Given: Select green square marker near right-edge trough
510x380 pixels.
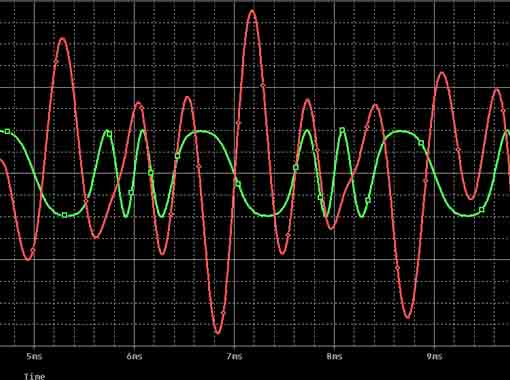Looking at the screenshot, I should click(481, 210).
